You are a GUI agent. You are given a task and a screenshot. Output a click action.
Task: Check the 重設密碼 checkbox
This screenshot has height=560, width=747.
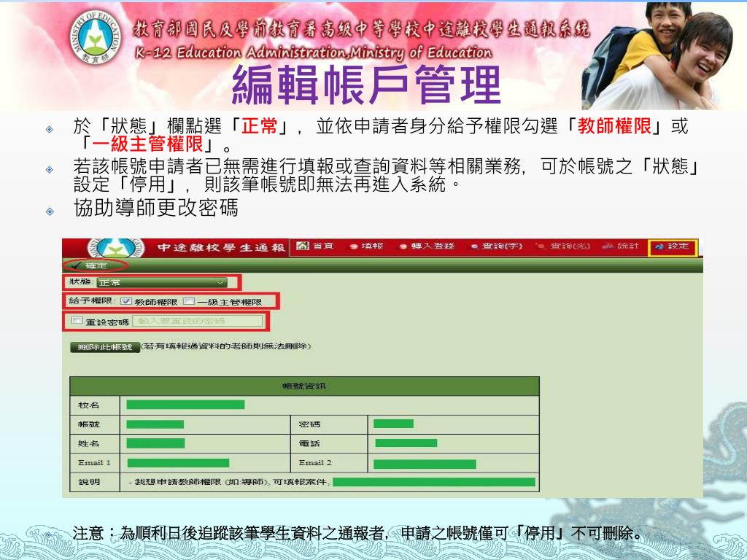[x=77, y=321]
